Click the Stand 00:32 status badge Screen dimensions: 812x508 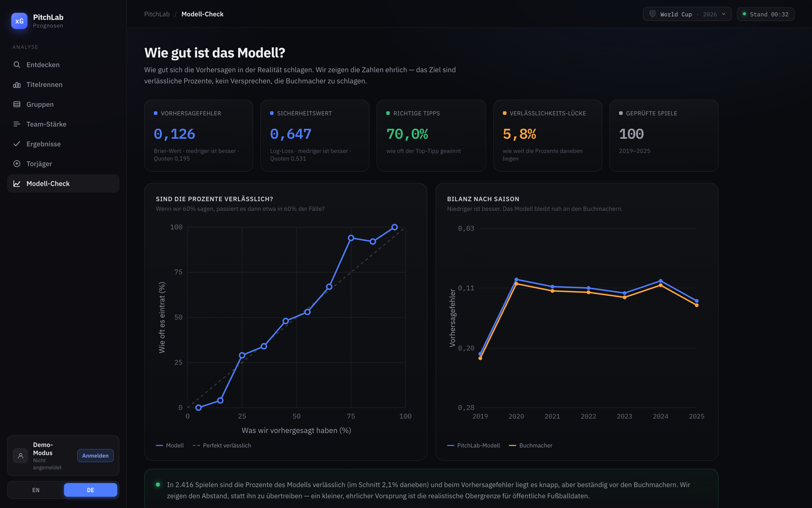(766, 14)
